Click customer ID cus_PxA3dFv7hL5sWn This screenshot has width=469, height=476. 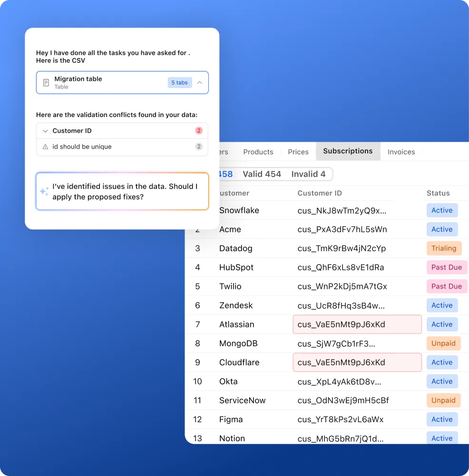coord(342,229)
